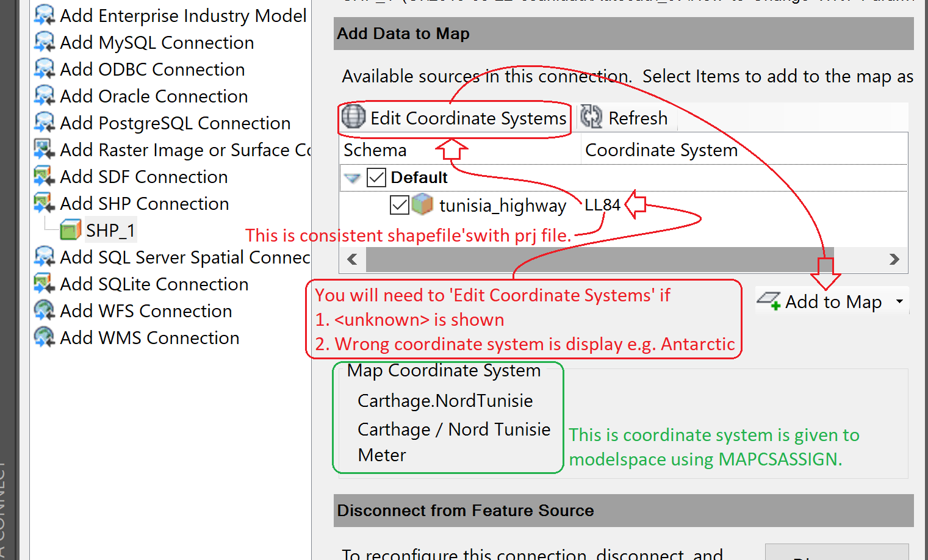Screen dimensions: 928x560
Task: Click the right arrow of the horizontal scrollbar
Action: coord(894,259)
